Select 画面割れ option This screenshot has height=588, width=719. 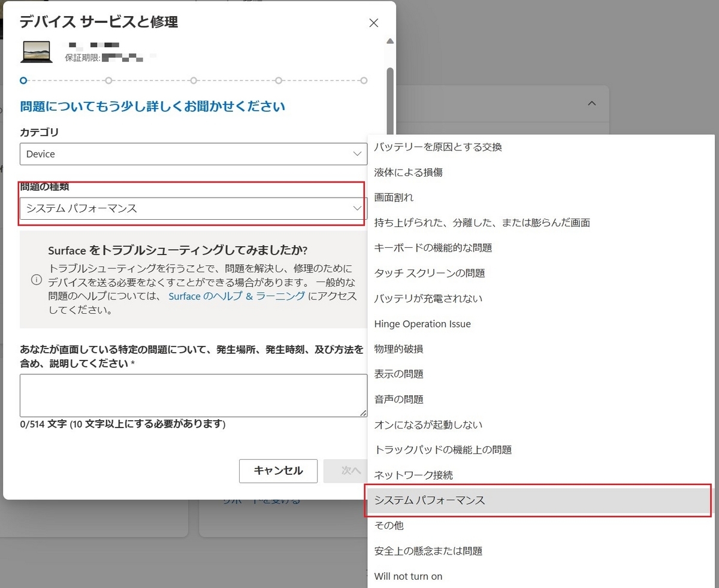click(541, 198)
